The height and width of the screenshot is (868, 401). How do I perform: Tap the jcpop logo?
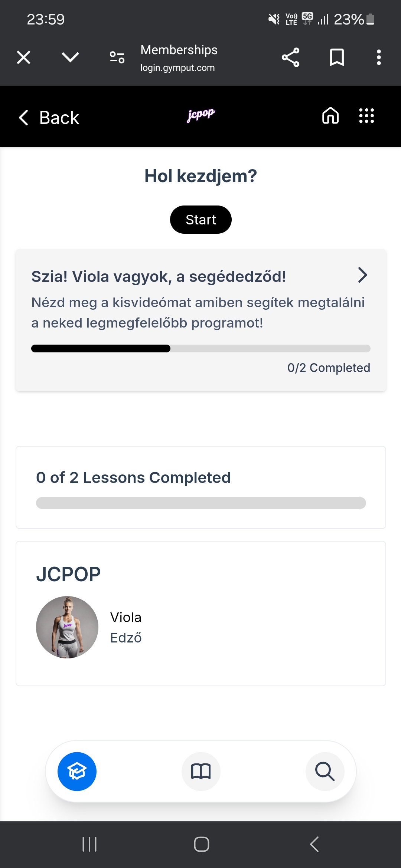tap(201, 115)
